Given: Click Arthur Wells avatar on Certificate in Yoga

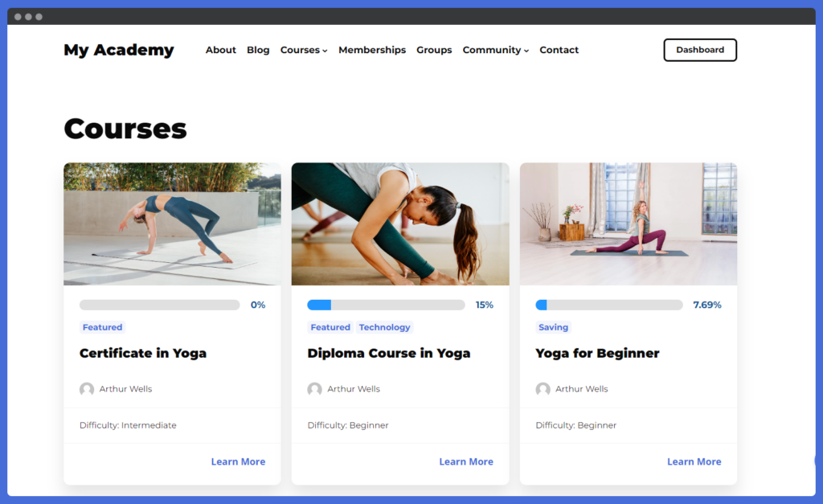Looking at the screenshot, I should click(x=87, y=389).
